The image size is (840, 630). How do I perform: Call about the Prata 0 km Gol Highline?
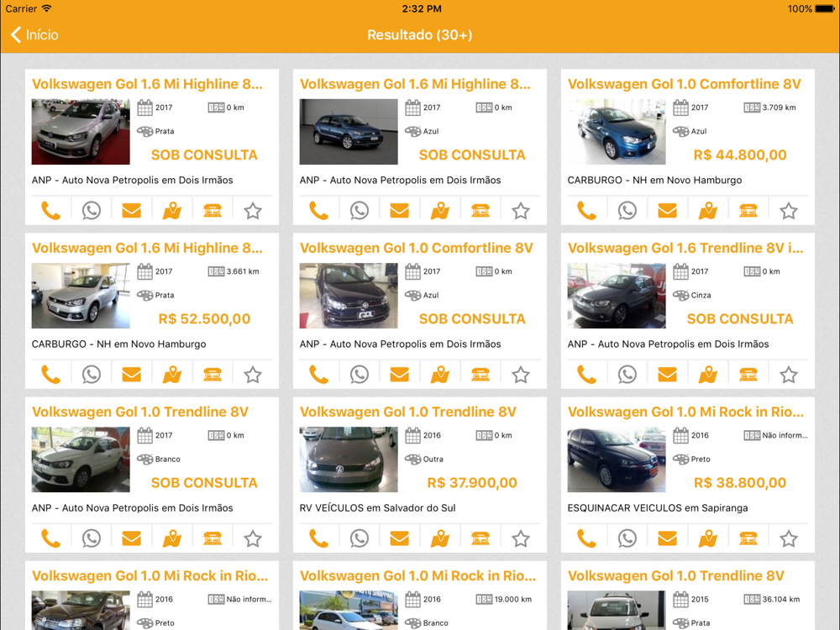point(51,211)
